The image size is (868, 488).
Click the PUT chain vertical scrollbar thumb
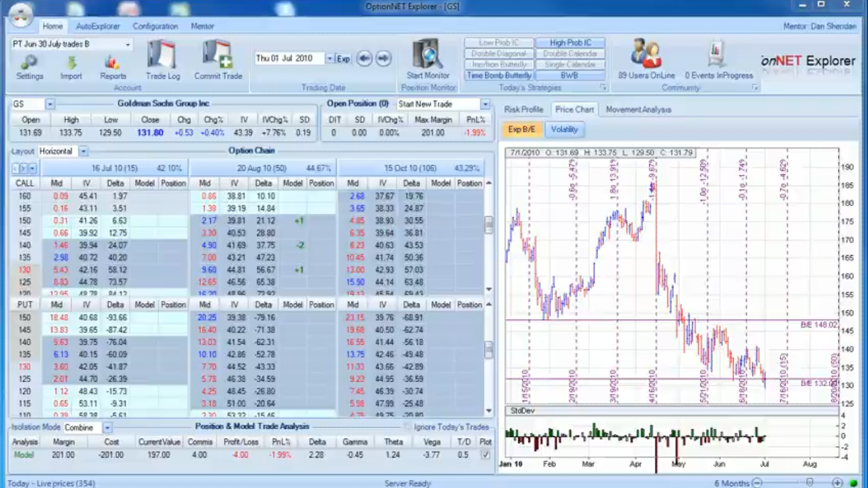pos(489,349)
